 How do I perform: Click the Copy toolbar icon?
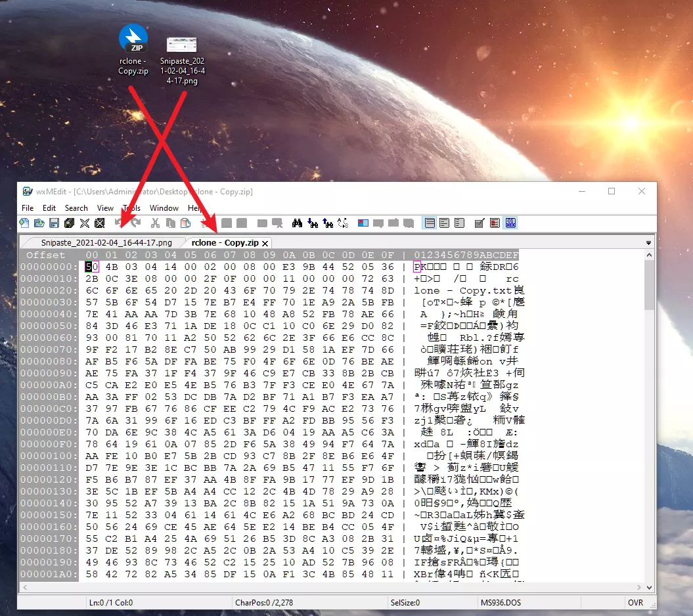(170, 223)
